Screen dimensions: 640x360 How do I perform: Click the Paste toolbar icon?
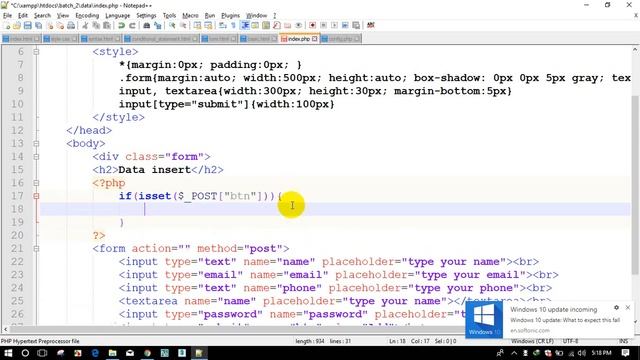pos(107,25)
